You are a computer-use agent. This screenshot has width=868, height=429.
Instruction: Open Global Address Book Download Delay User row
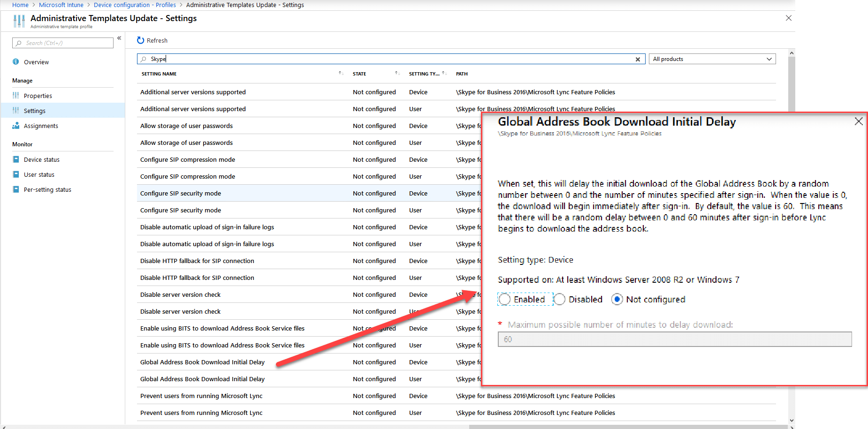pyautogui.click(x=309, y=379)
